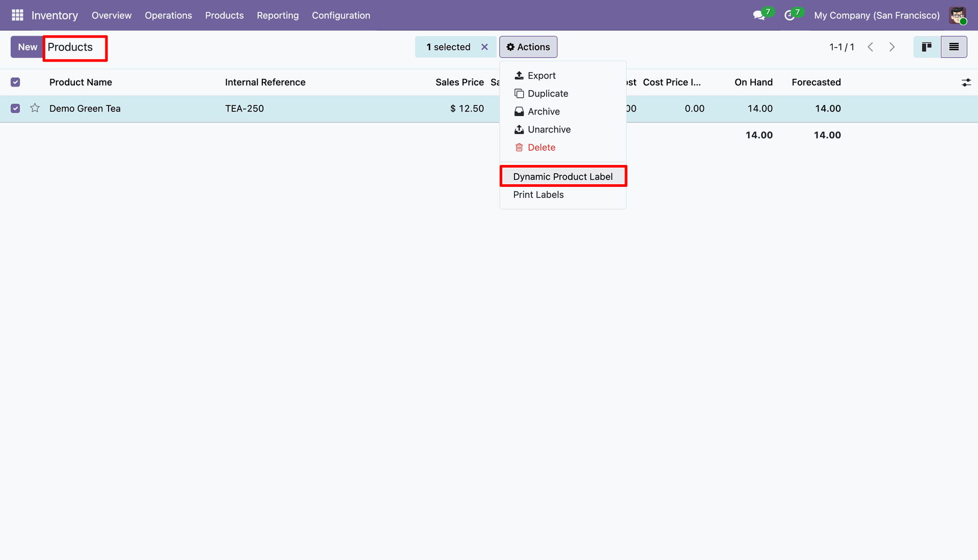Click the 14.00 On Hand cell in row
978x560 pixels.
[760, 108]
